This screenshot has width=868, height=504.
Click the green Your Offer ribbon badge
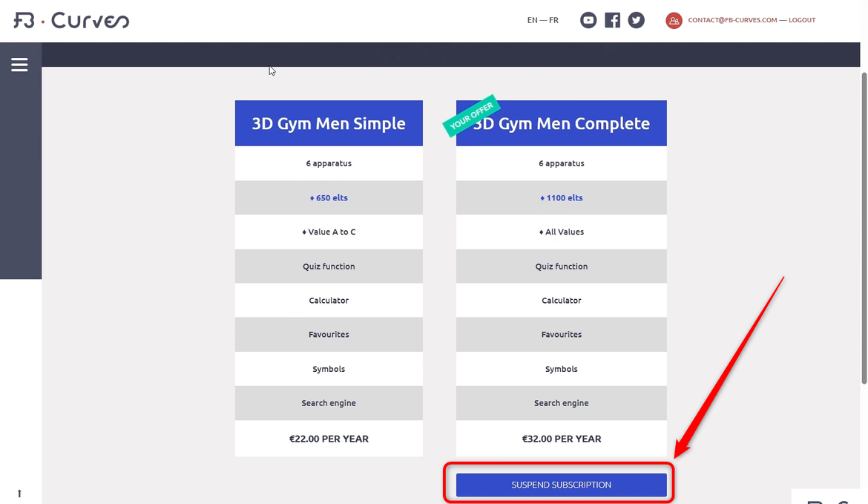(x=470, y=116)
